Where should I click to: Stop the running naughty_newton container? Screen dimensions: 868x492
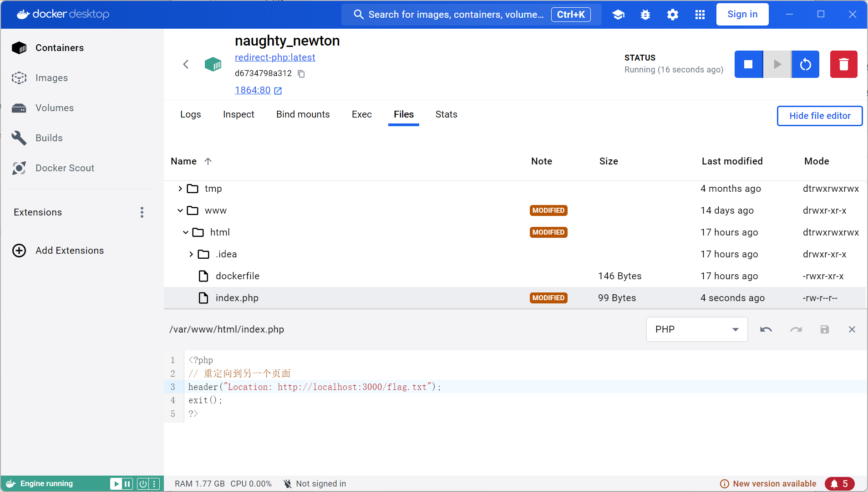click(748, 64)
